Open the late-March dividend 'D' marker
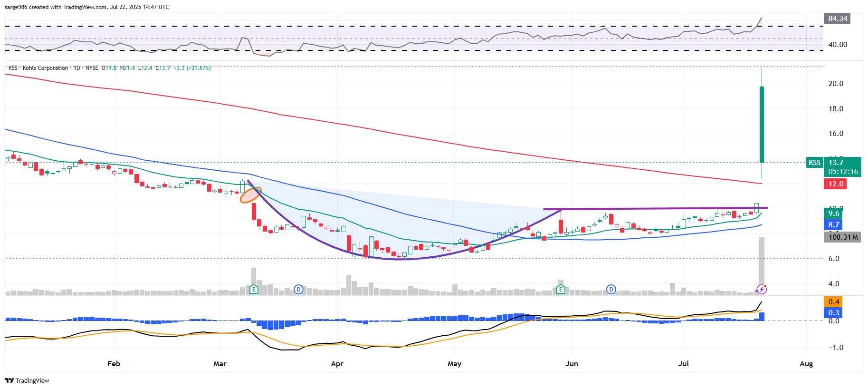Viewport: 868px width, 389px height. tap(298, 289)
